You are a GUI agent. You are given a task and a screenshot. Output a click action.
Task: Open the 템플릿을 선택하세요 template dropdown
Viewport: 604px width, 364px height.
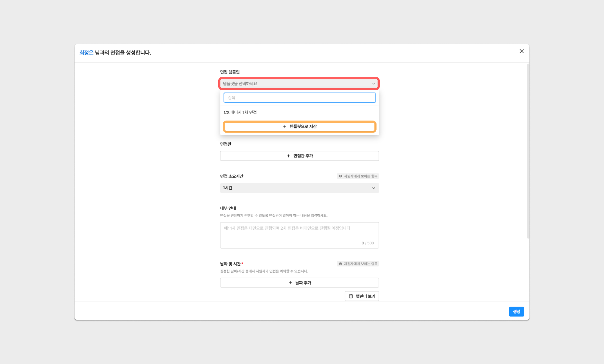pos(295,84)
